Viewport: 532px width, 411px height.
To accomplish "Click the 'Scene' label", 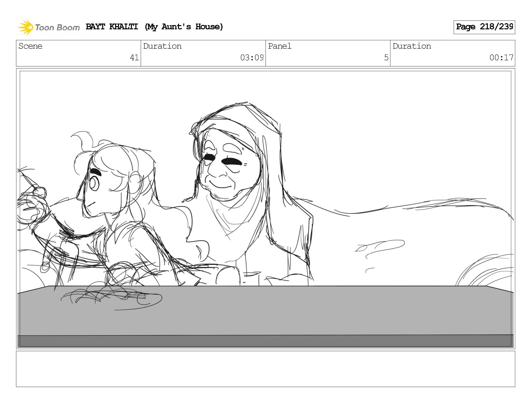I will click(30, 46).
